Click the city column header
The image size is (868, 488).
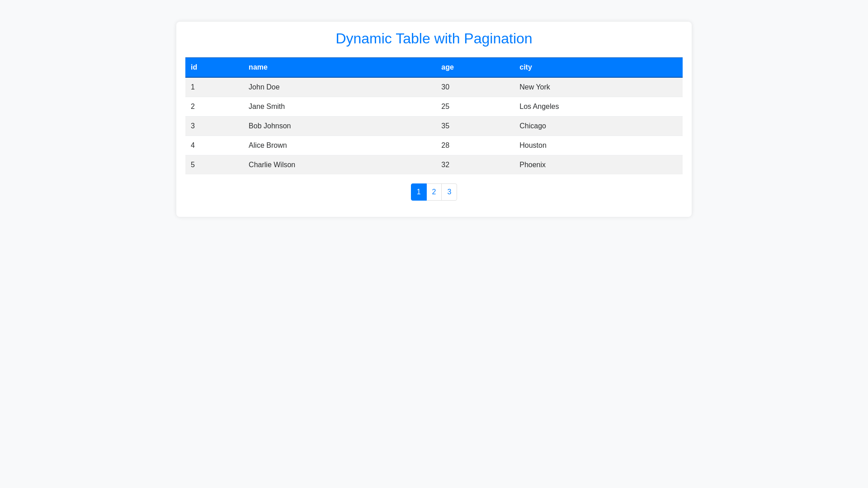pos(598,67)
